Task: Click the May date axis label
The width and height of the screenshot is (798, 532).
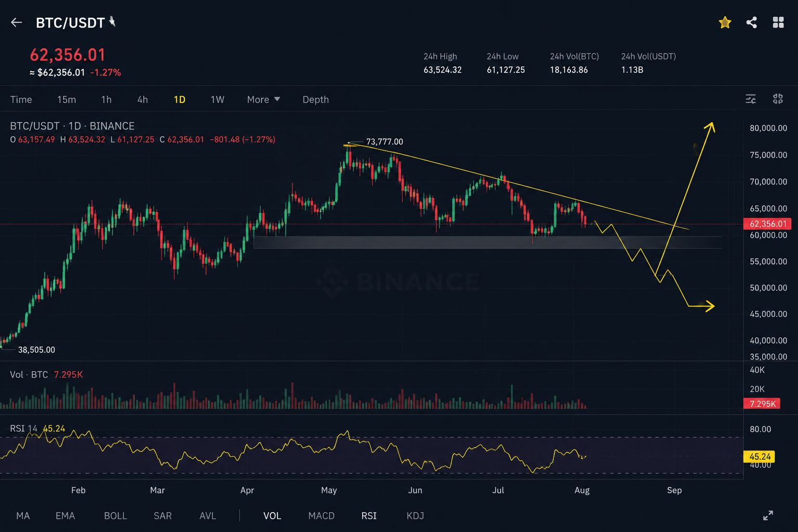Action: [x=329, y=490]
